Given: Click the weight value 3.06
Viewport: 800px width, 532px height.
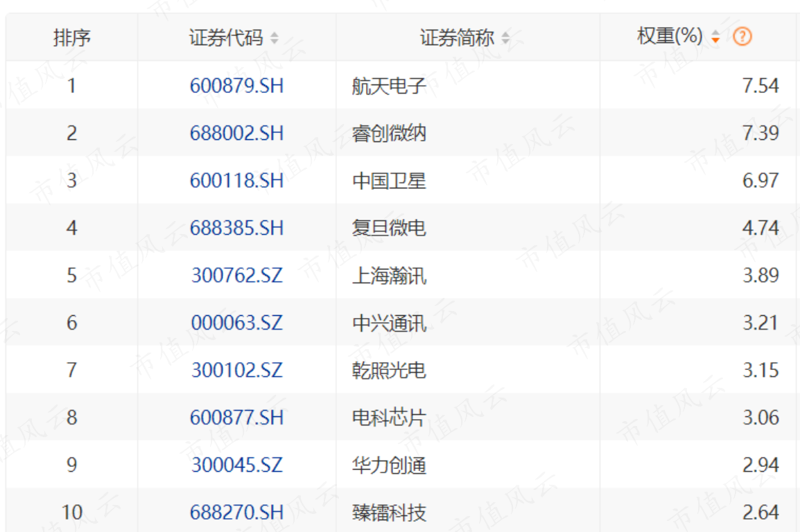Looking at the screenshot, I should (760, 417).
